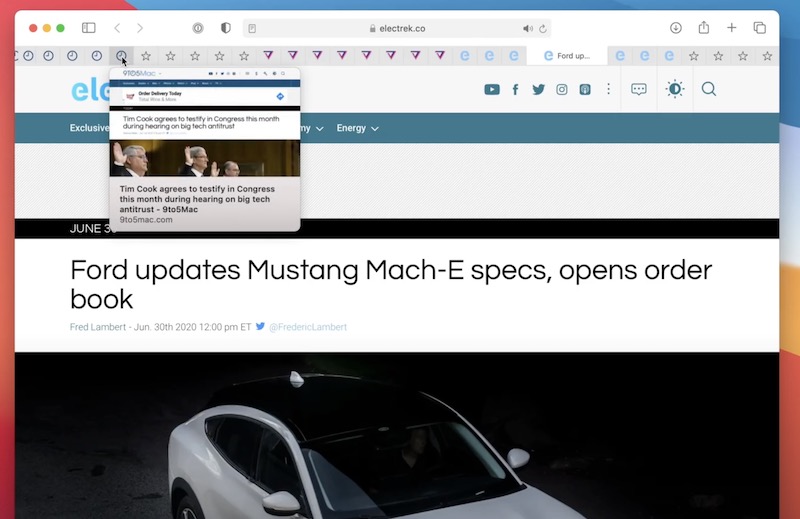Image resolution: width=800 pixels, height=519 pixels.
Task: Click the Mustang Mach-E hero image
Action: 397,435
